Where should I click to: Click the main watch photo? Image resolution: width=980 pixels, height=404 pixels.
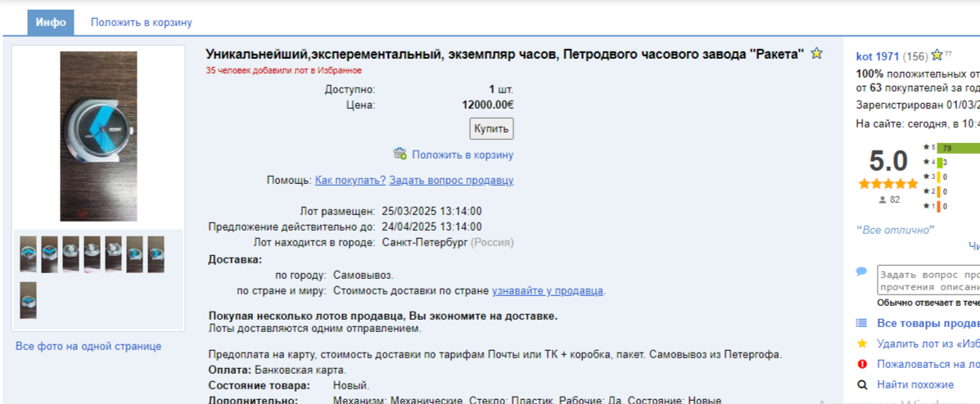click(98, 136)
